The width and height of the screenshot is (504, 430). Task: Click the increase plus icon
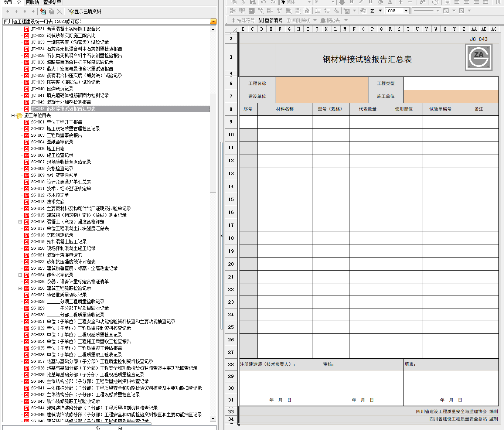400,2
